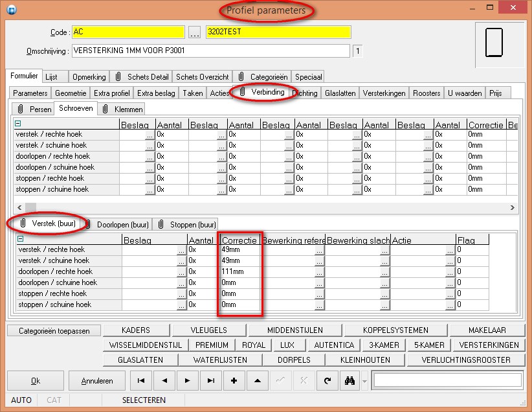
Task: Open Bewerking slacht lookup for stoppen / schuine hoek
Action: 384,305
